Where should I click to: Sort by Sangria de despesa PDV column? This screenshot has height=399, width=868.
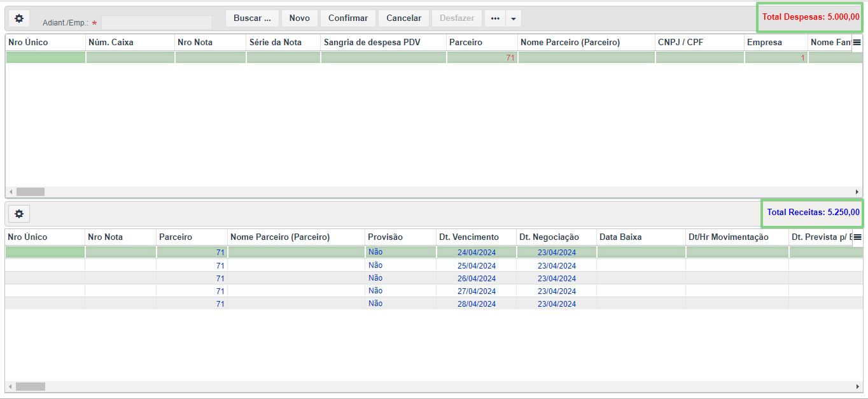[x=383, y=42]
